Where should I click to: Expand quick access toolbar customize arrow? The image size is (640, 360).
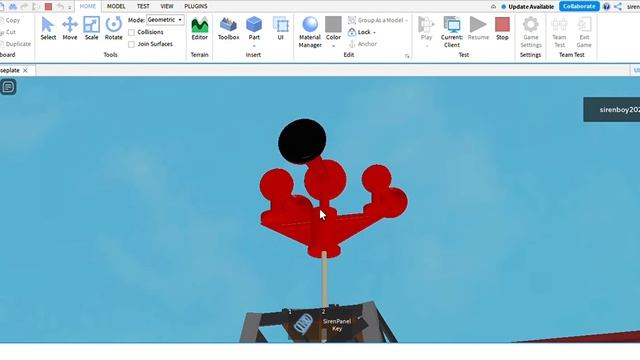tap(70, 7)
